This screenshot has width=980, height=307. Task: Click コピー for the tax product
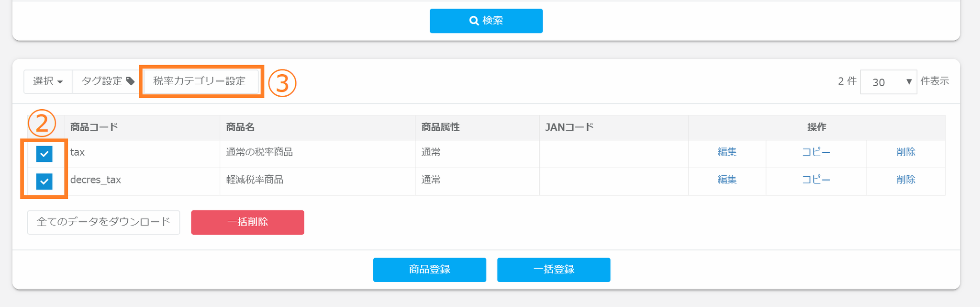(x=816, y=152)
